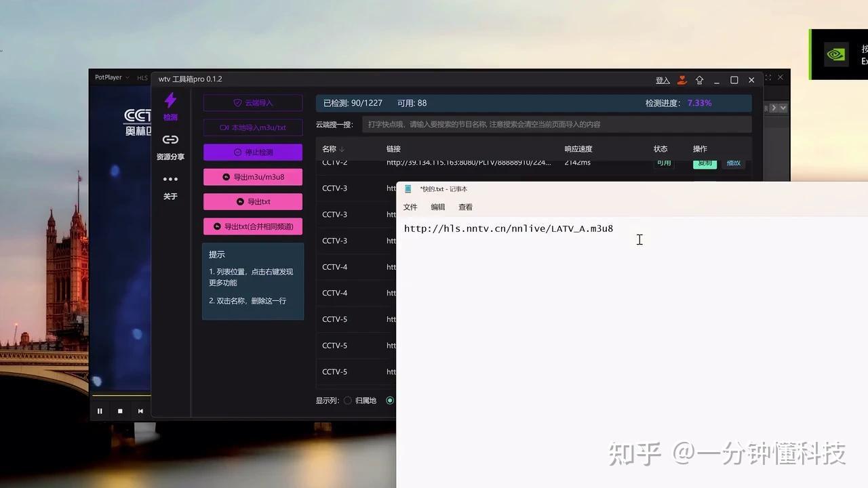Image resolution: width=868 pixels, height=488 pixels.
Task: Toggle fullscreen icon in PotPlayer title bar
Action: pyautogui.click(x=768, y=78)
